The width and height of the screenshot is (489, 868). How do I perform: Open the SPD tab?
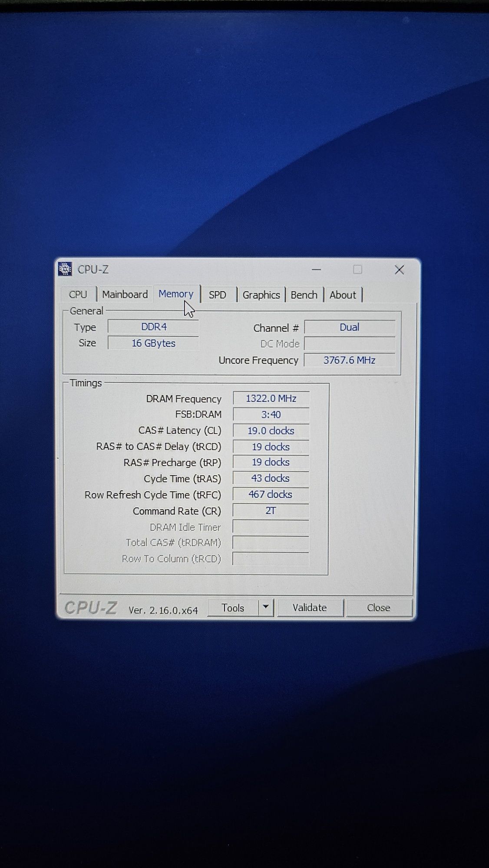coord(218,295)
